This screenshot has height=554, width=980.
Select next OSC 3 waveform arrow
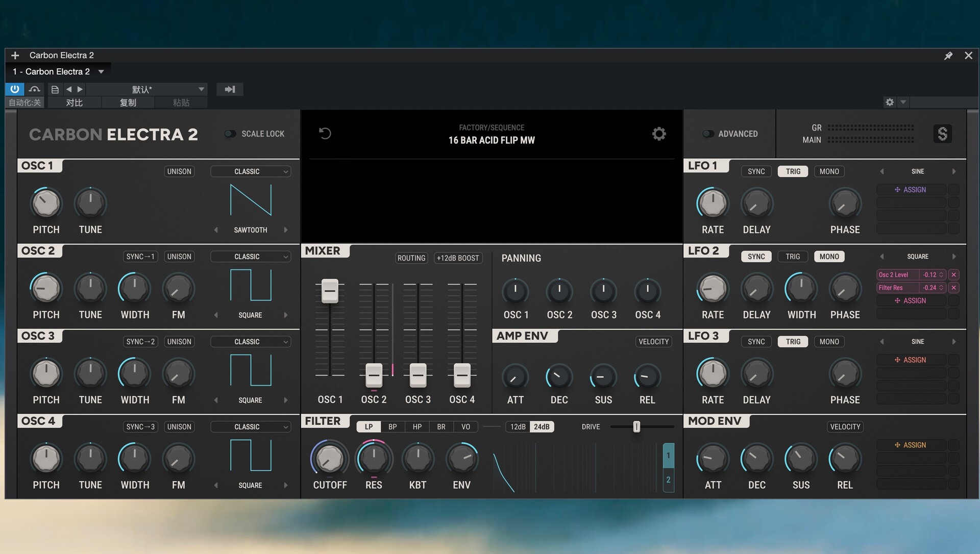pos(286,400)
